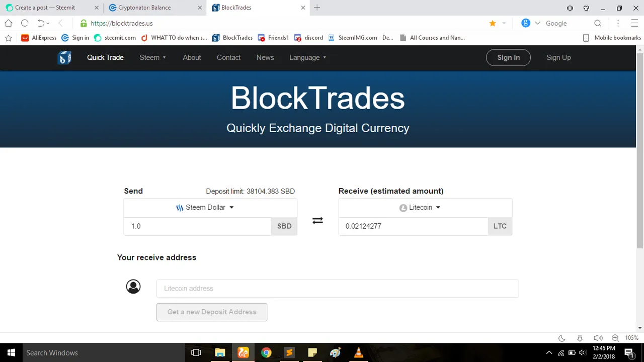Click the search magnifier icon

pos(598,23)
